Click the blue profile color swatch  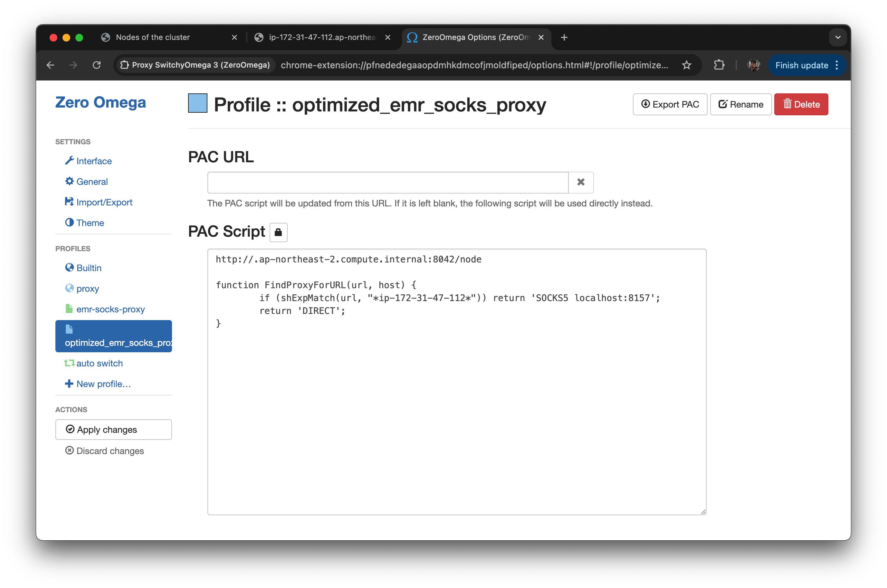click(x=198, y=103)
